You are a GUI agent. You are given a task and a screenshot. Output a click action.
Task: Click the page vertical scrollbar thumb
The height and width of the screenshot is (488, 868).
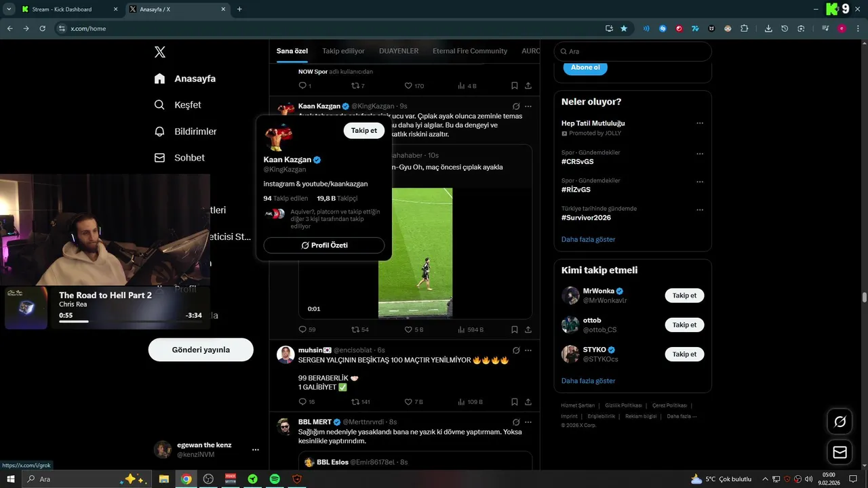click(865, 298)
